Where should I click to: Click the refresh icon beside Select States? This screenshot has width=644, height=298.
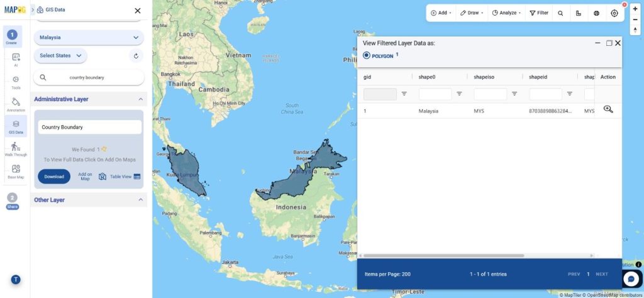pos(136,56)
